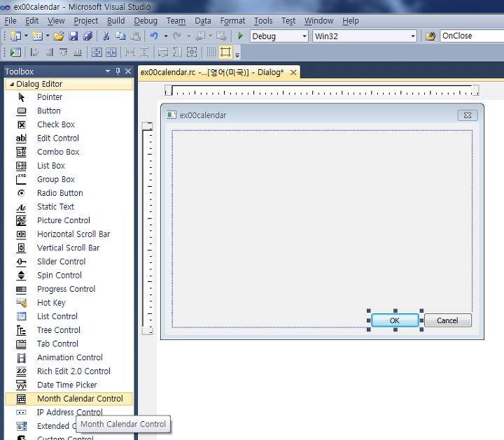Click the Paste clipboard icon

[x=135, y=36]
